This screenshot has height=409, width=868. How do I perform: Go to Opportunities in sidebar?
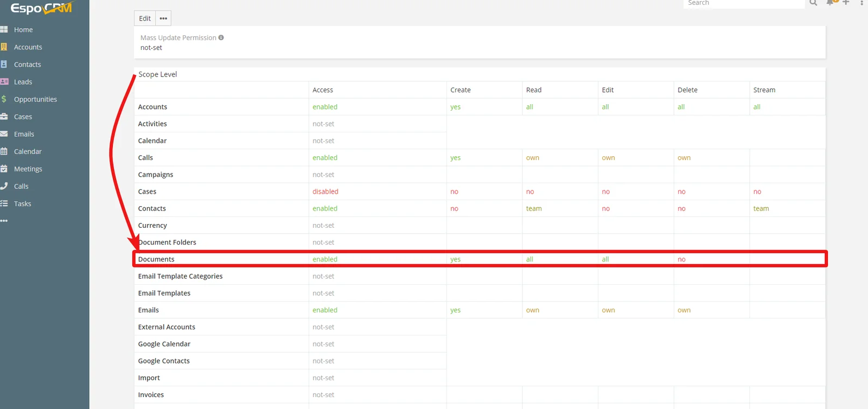point(35,99)
